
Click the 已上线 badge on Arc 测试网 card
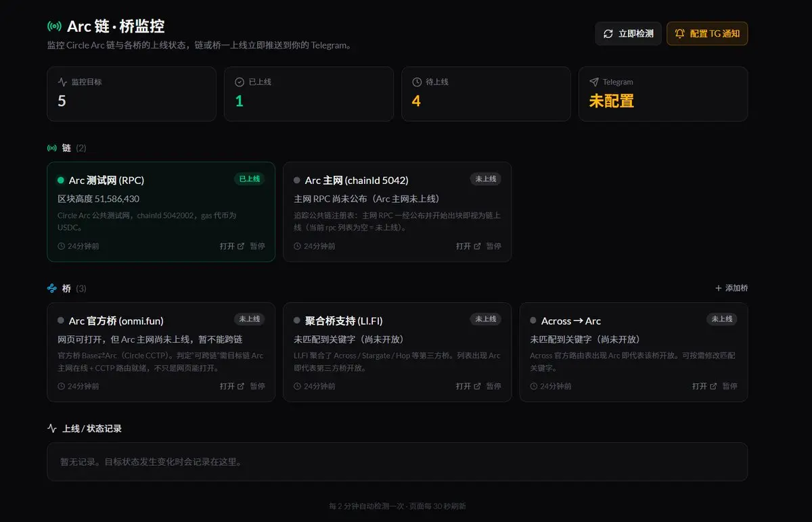tap(249, 179)
